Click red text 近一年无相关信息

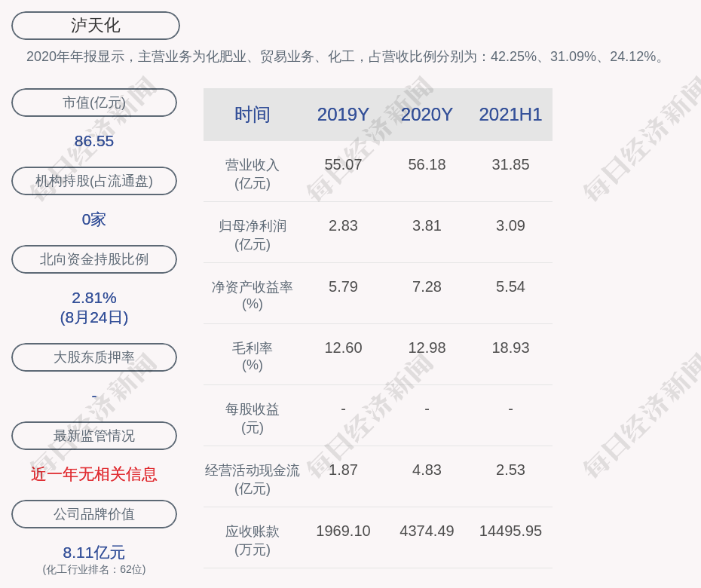tap(94, 474)
